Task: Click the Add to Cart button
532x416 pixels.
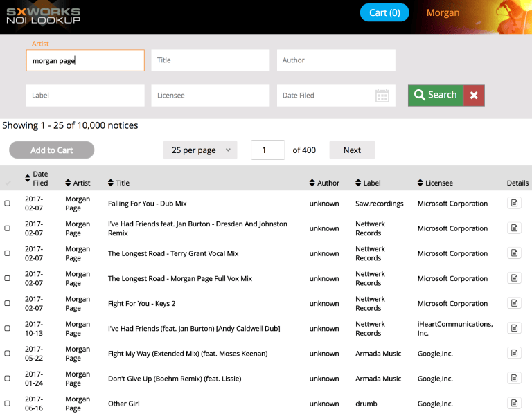Action: [x=51, y=150]
